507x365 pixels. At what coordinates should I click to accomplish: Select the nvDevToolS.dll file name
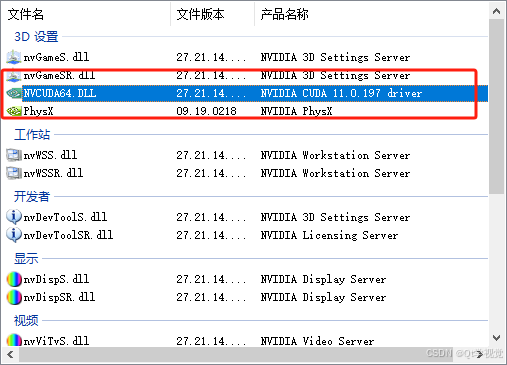point(65,217)
